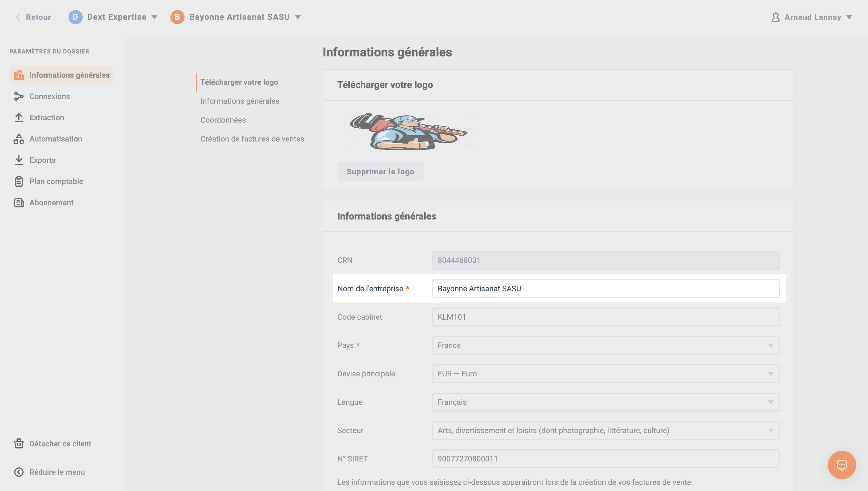The width and height of the screenshot is (868, 491).
Task: Open the Exports menu item
Action: [61, 160]
